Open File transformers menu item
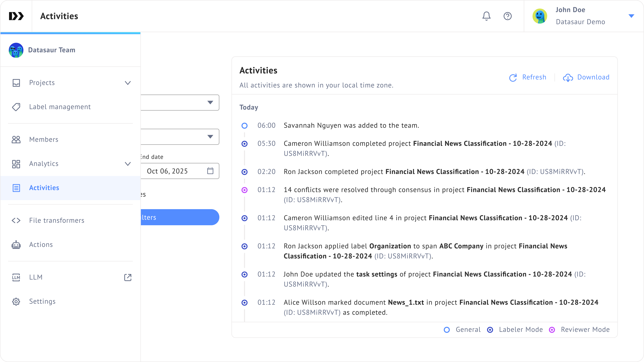644x362 pixels. pos(57,220)
